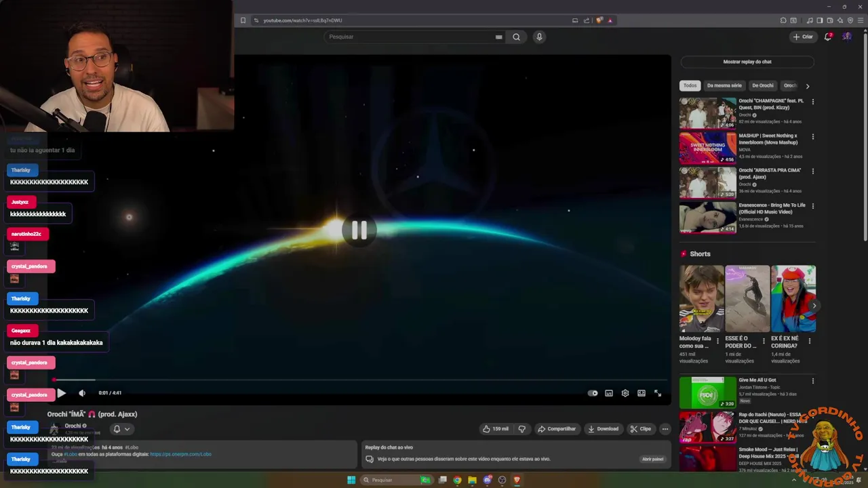Like the video showing 159 mil
Screen dimensions: 868x488
(x=495, y=429)
